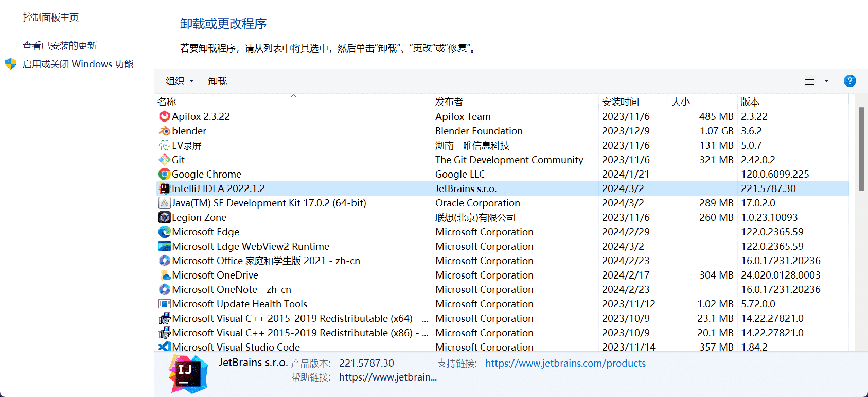
Task: Select the Apifox 2.3.22 entry
Action: 201,116
